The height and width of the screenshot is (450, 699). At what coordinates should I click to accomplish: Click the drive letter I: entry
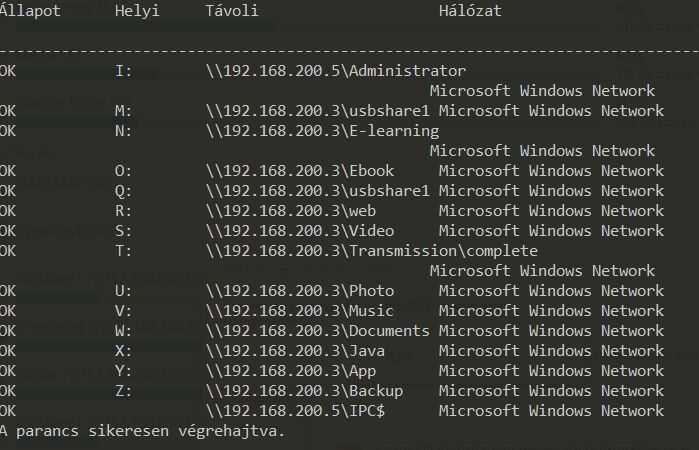click(x=123, y=71)
